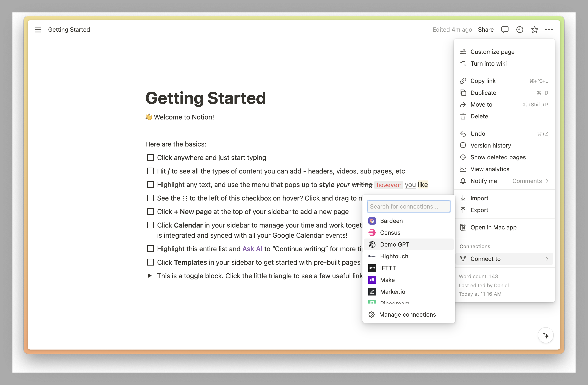Open the sidebar hamburger menu

tap(38, 30)
